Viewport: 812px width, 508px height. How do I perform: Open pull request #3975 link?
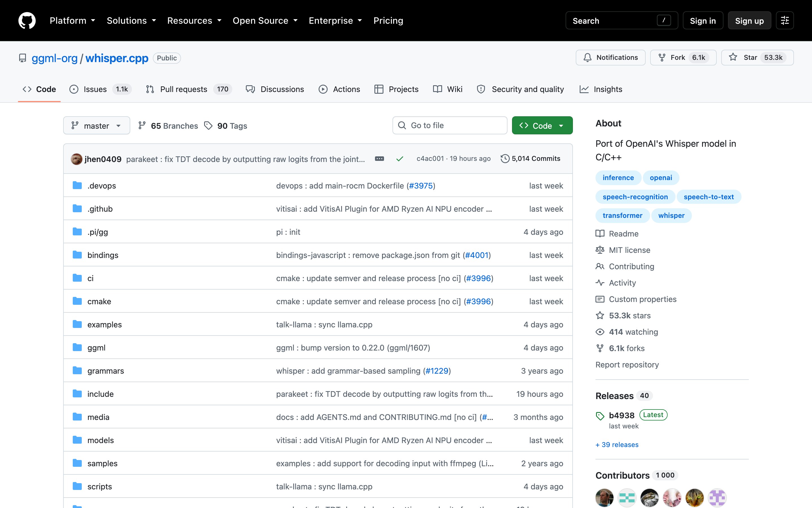(421, 185)
